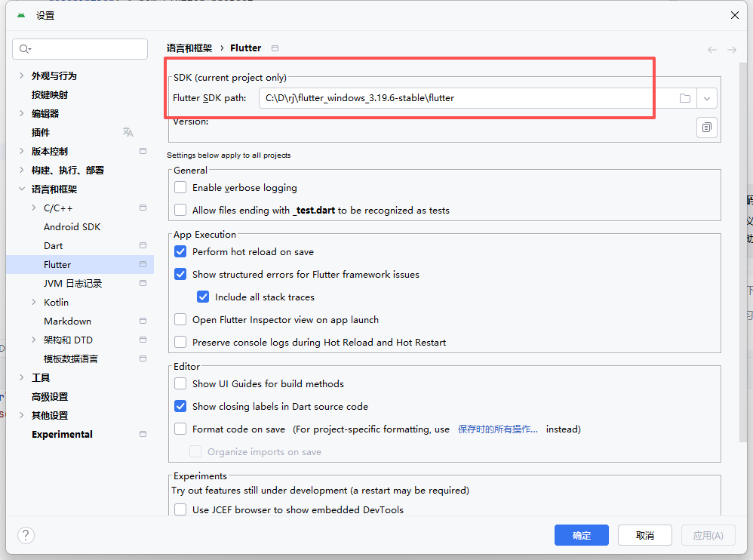
Task: Open 高级设置 page
Action: pos(50,397)
